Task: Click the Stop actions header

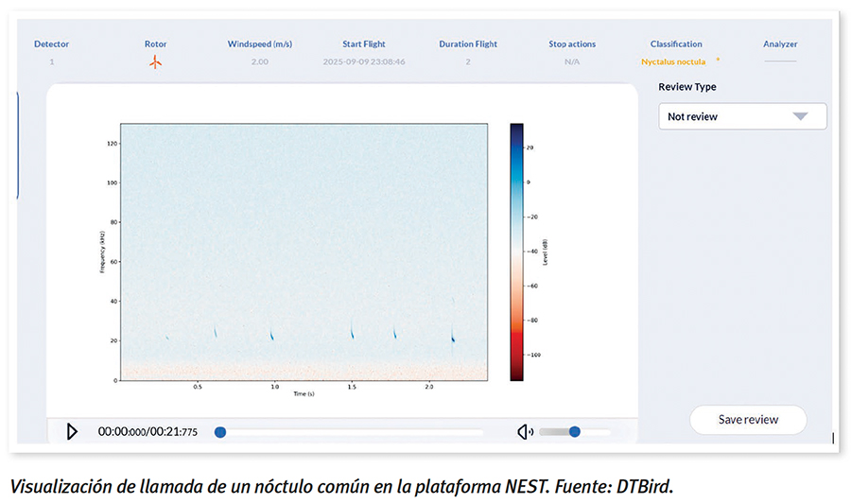Action: click(572, 43)
